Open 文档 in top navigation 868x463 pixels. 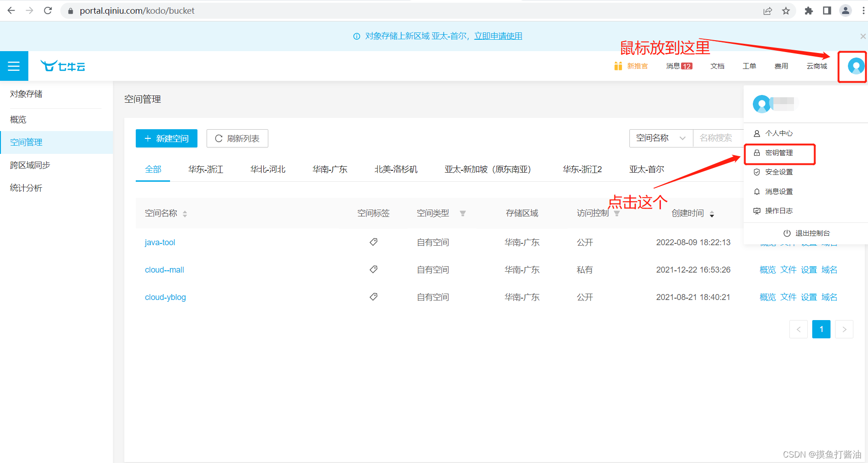(x=717, y=66)
